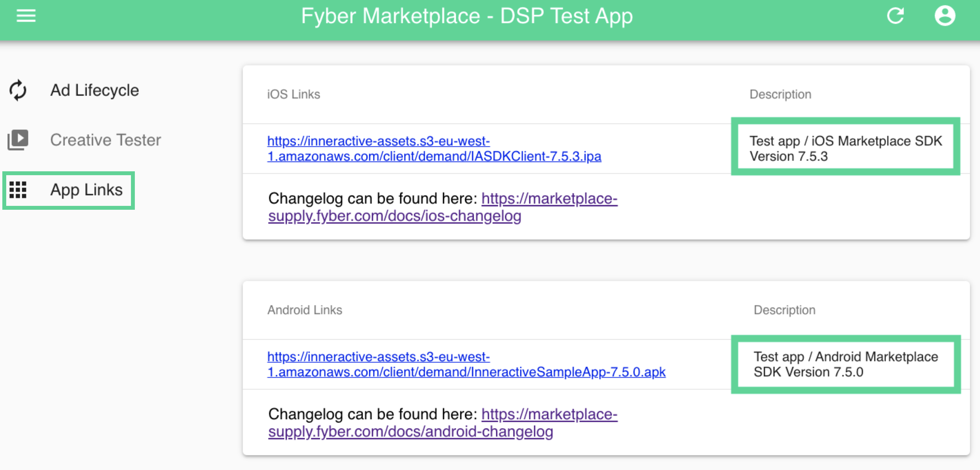Image resolution: width=980 pixels, height=470 pixels.
Task: Click Description header in iOS table
Action: [780, 94]
